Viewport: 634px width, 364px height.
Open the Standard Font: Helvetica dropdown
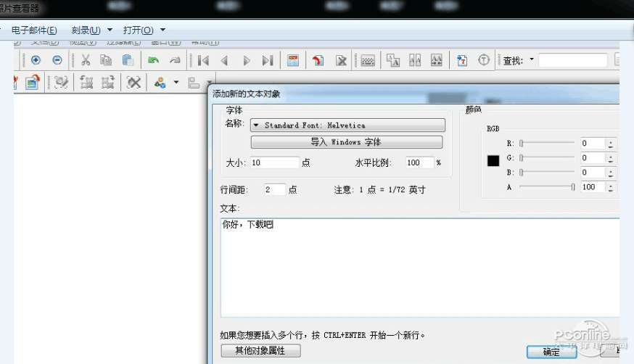pos(347,125)
